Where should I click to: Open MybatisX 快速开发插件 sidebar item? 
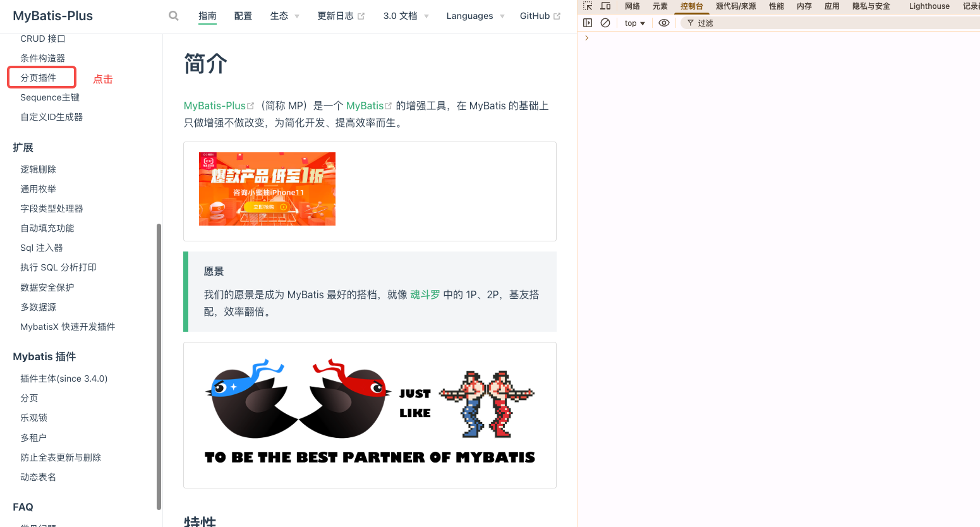tap(68, 327)
